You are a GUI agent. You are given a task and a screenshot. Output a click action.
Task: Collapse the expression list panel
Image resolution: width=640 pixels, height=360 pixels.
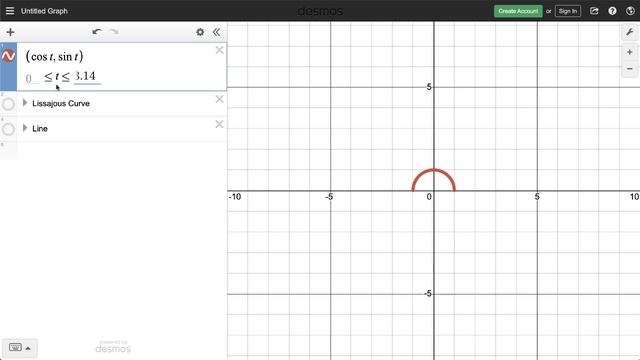(x=216, y=32)
